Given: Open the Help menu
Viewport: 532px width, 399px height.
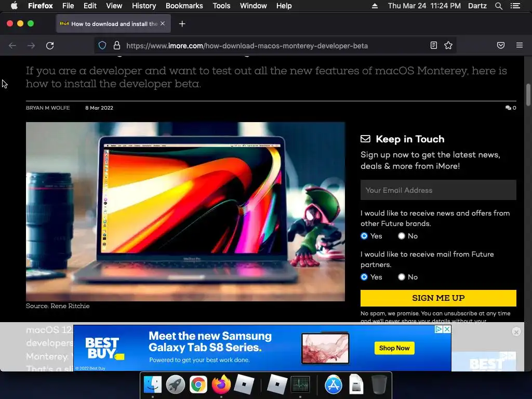Looking at the screenshot, I should 284,6.
